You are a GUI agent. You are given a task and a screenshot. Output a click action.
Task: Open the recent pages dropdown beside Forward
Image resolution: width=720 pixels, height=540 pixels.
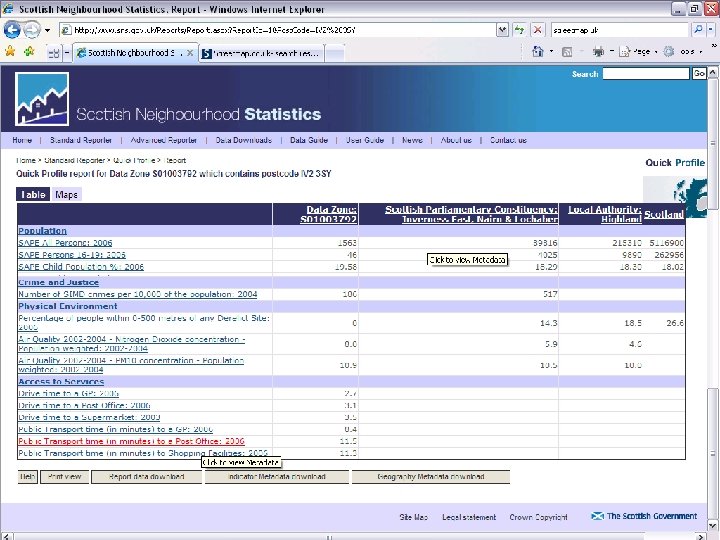point(47,31)
